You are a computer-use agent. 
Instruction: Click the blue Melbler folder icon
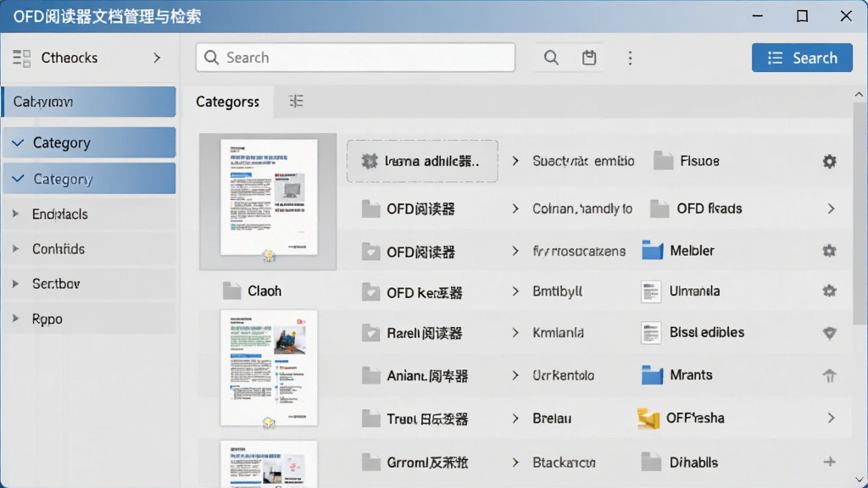click(652, 250)
